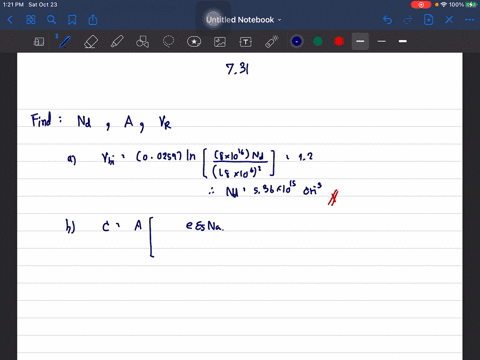Select the Pen tool

[x=64, y=42]
